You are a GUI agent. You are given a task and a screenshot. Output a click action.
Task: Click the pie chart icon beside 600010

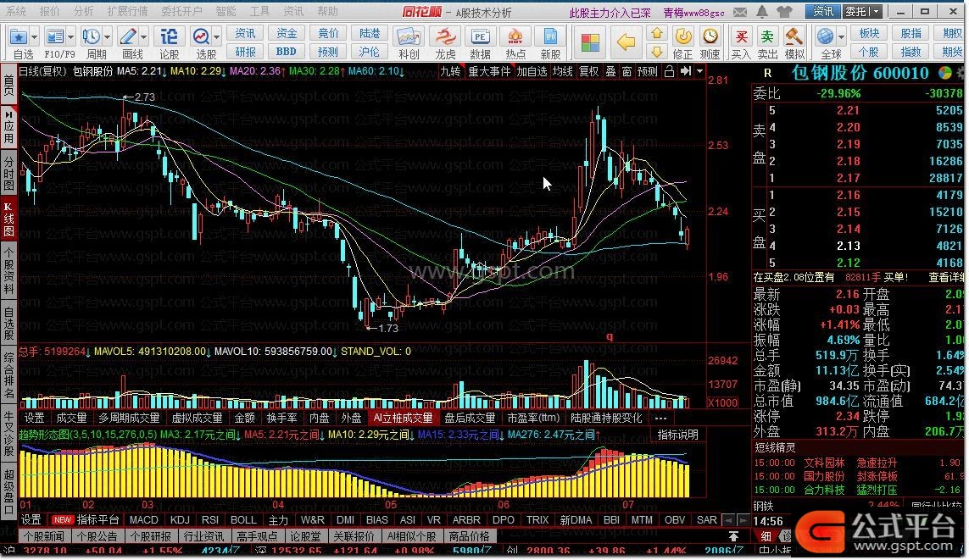(945, 73)
